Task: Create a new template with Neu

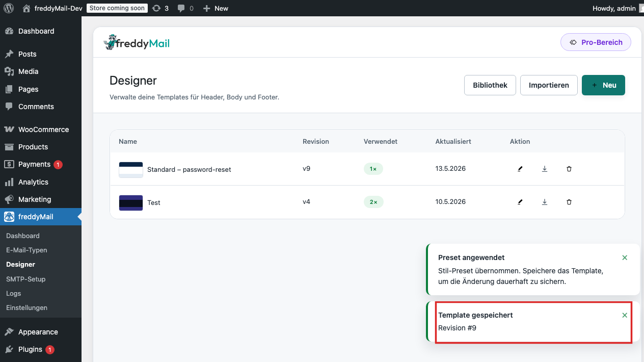Action: [x=603, y=85]
